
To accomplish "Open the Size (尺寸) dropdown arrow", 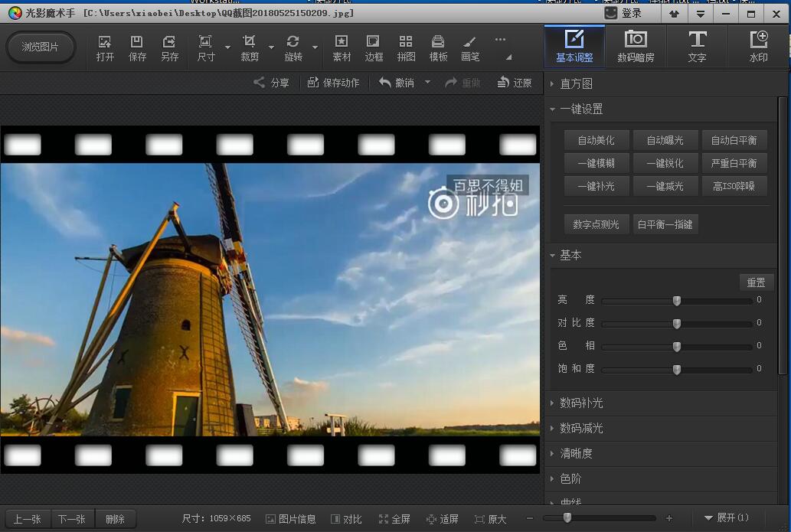I will tap(227, 47).
